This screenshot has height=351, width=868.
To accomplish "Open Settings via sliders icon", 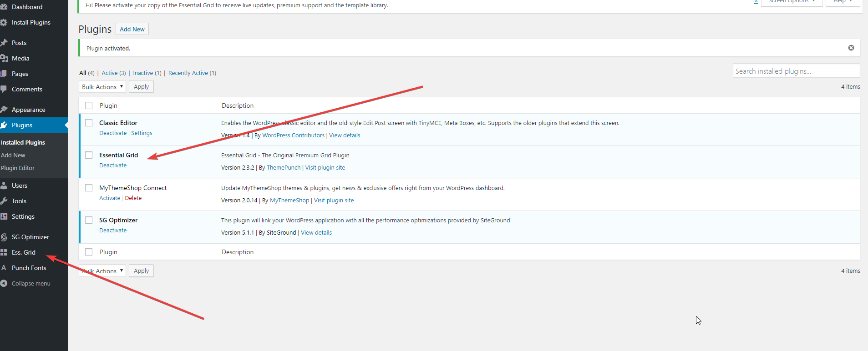I will tap(4, 216).
